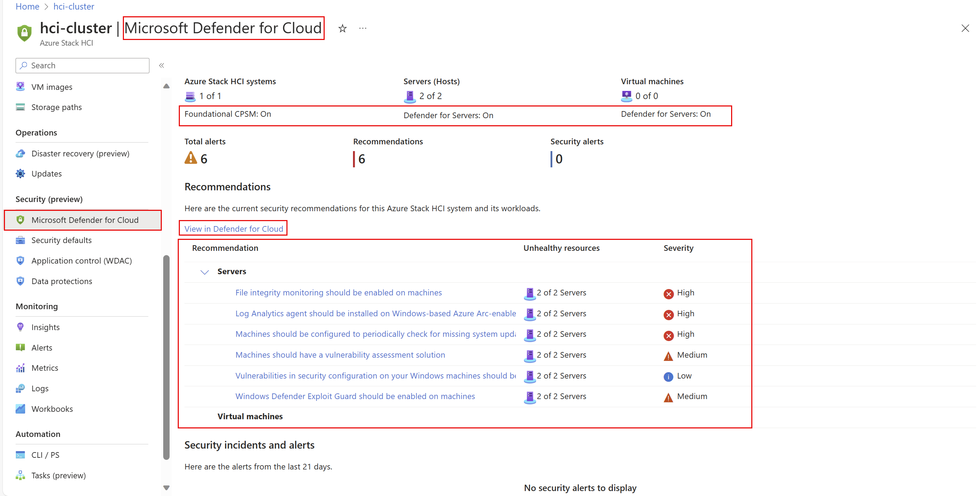Click High severity icon for File integrity monitoring

pos(668,294)
